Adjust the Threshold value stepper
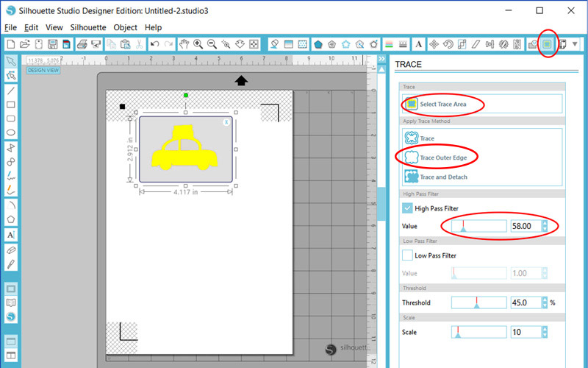 click(545, 302)
